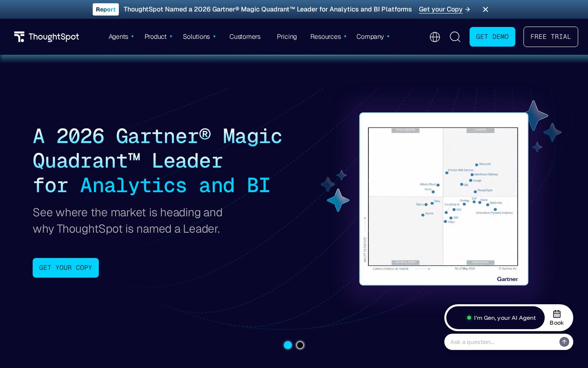Click the GET YOUR COPY hero button
Image resolution: width=588 pixels, height=368 pixels.
66,268
